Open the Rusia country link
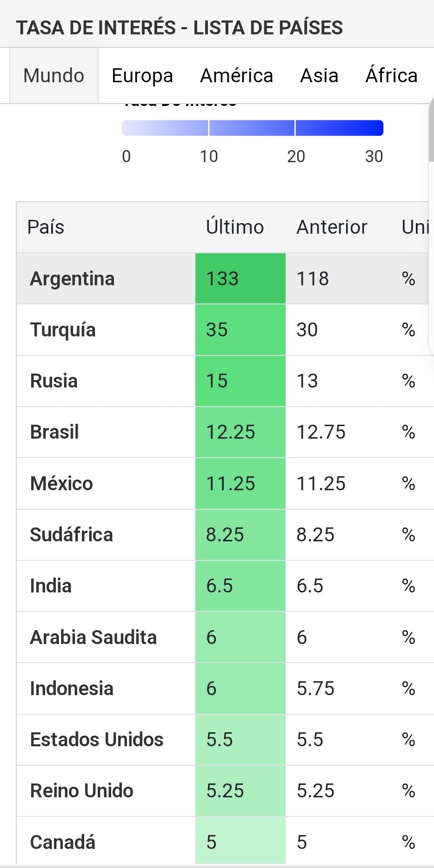 coord(54,381)
